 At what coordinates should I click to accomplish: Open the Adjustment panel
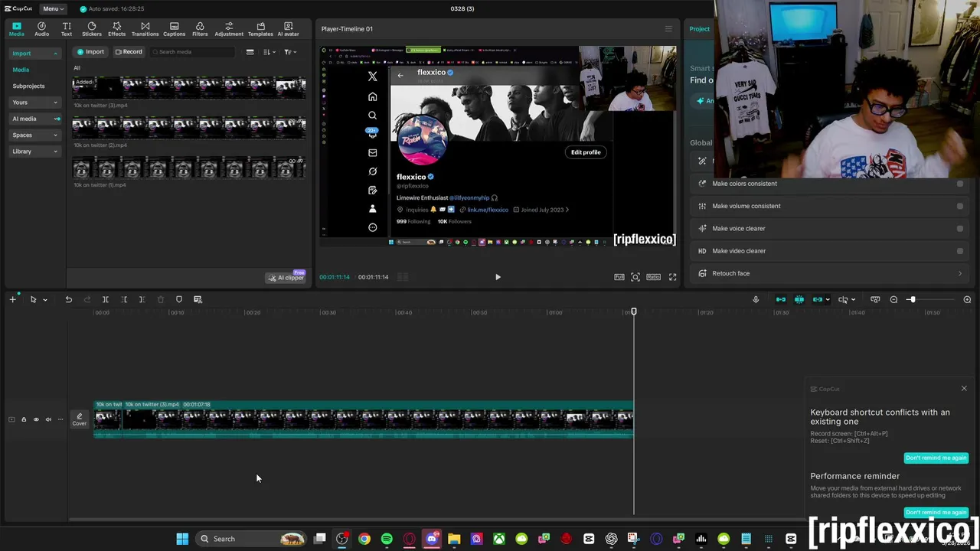point(229,29)
